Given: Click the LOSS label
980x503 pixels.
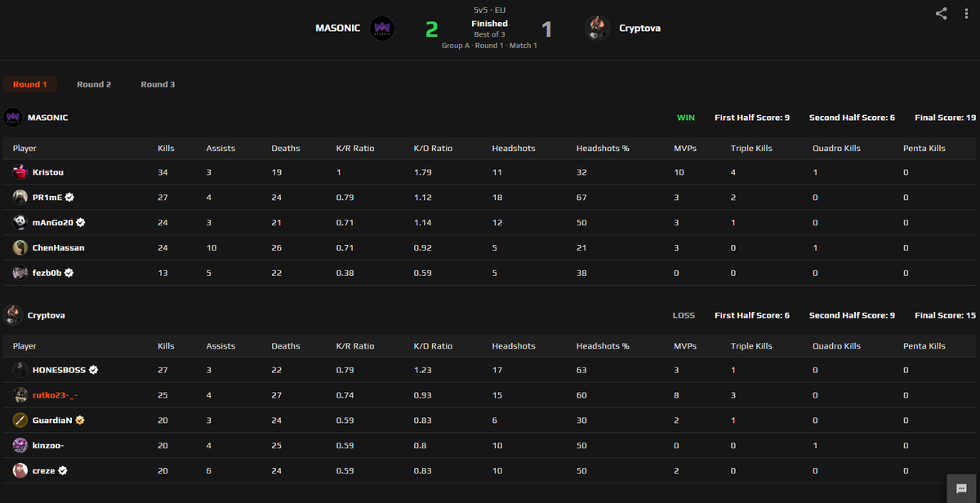Looking at the screenshot, I should [684, 314].
